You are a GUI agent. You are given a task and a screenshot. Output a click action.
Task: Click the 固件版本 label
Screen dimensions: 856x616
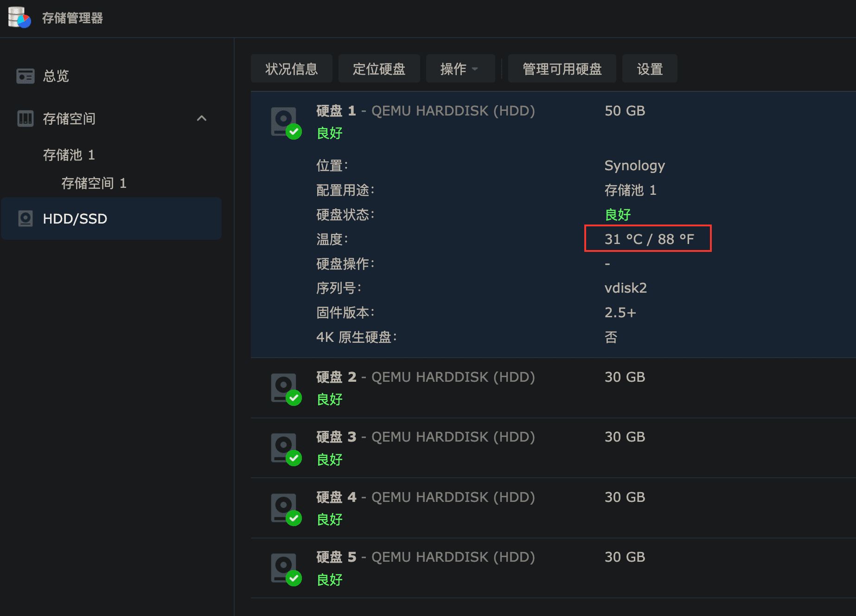tap(345, 313)
